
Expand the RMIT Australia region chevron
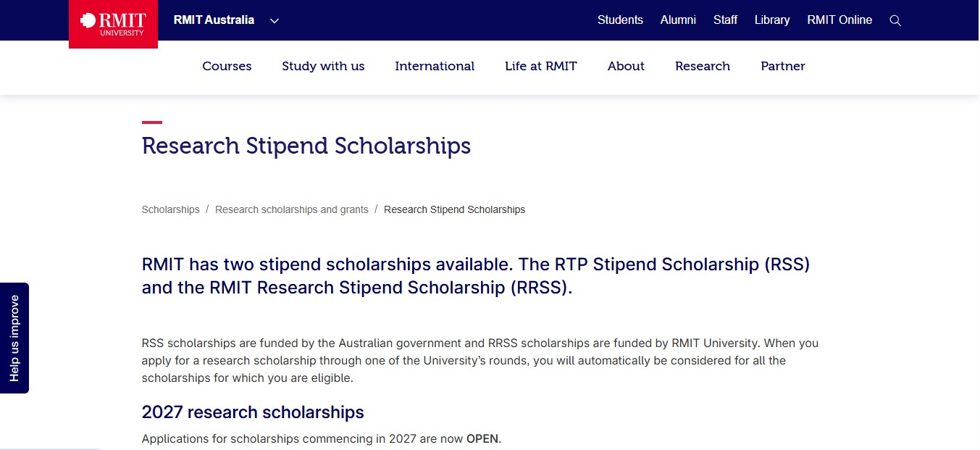pyautogui.click(x=275, y=20)
